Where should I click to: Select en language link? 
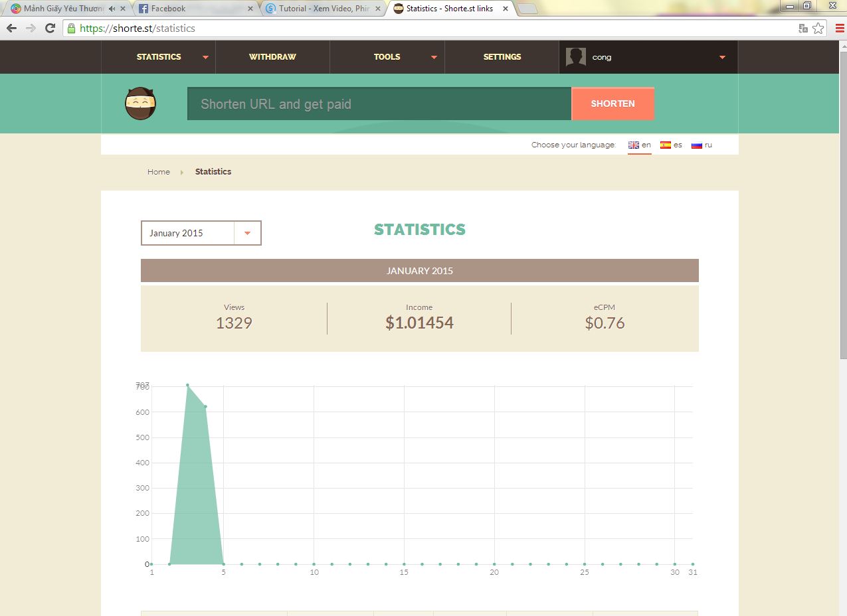(646, 145)
